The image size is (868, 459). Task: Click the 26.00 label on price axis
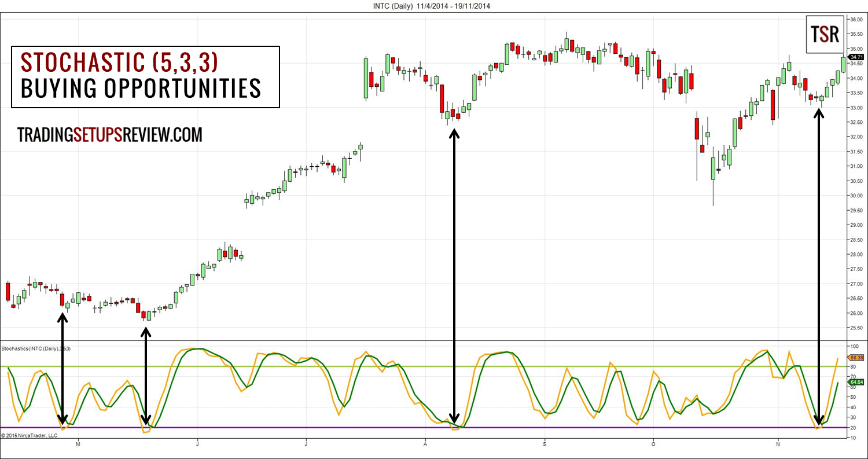point(856,313)
